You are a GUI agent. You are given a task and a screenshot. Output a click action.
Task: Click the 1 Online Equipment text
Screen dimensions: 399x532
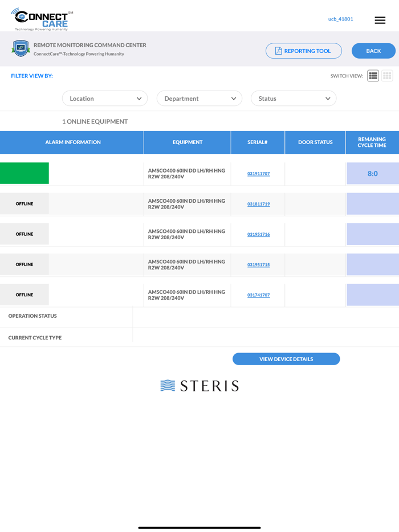[x=95, y=121]
